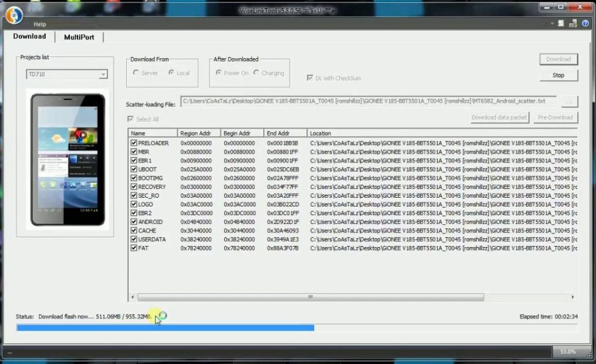Screen dimensions: 596x364
Task: Switch to the MultiPort tab
Action: click(79, 37)
